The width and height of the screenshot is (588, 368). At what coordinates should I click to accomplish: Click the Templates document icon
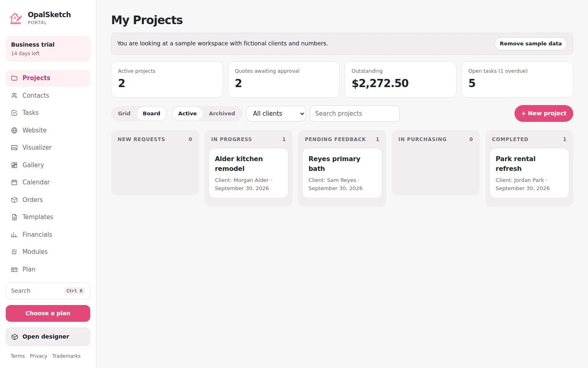coord(14,217)
